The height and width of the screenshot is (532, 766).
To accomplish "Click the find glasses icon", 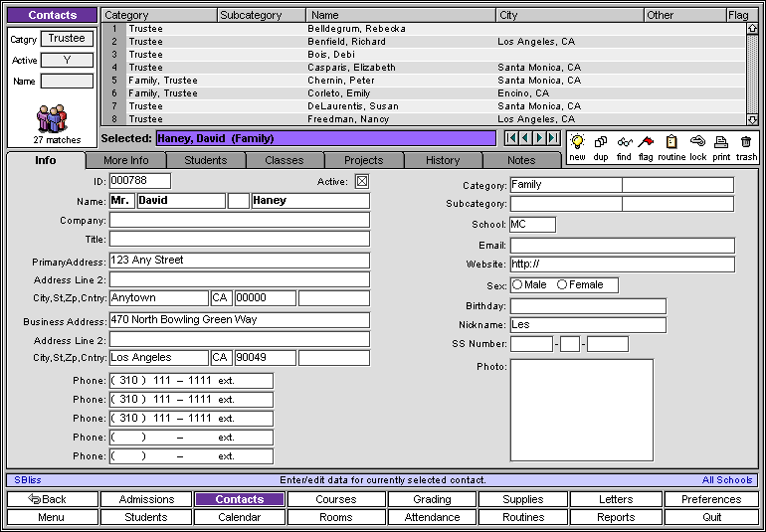I will click(625, 142).
